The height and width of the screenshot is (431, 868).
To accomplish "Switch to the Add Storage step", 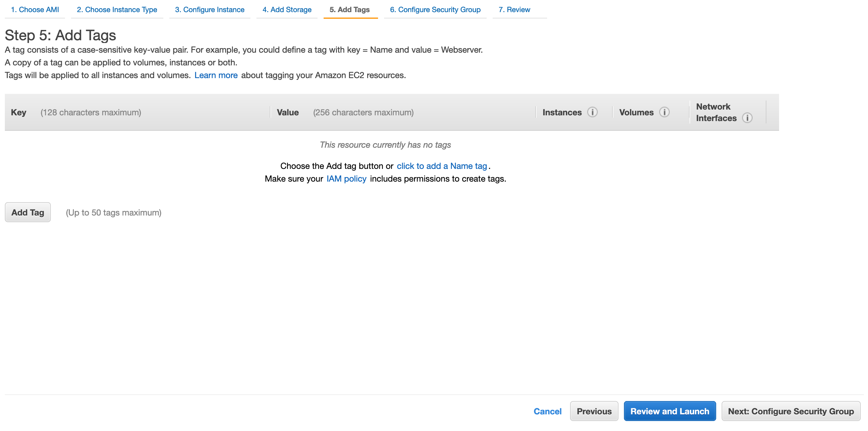I will pos(287,9).
